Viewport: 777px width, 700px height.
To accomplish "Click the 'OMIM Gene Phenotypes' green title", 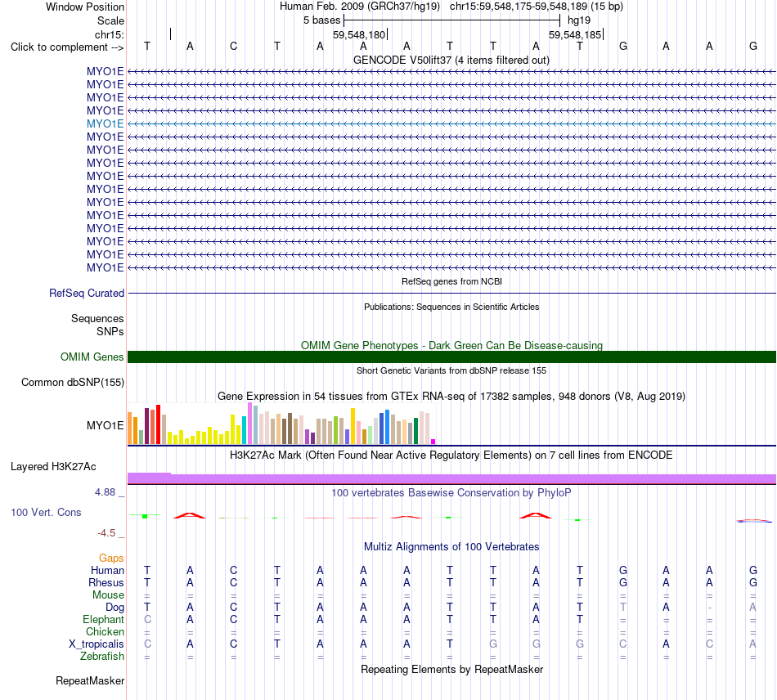I will 451,345.
